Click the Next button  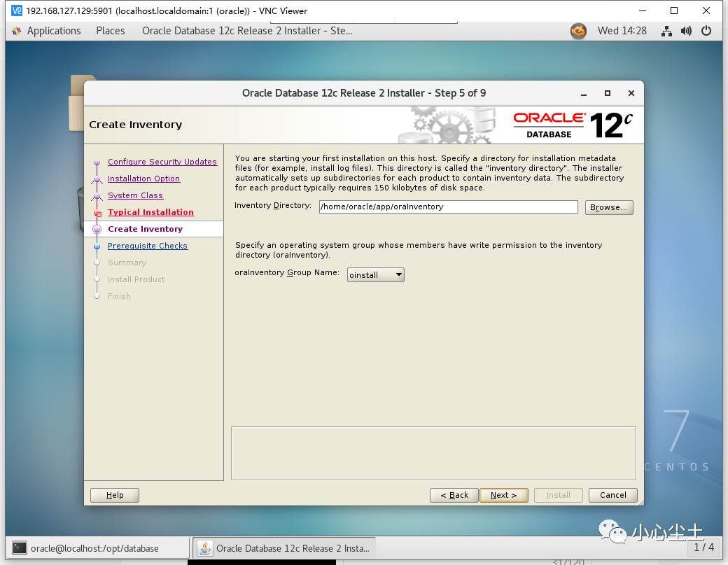504,495
